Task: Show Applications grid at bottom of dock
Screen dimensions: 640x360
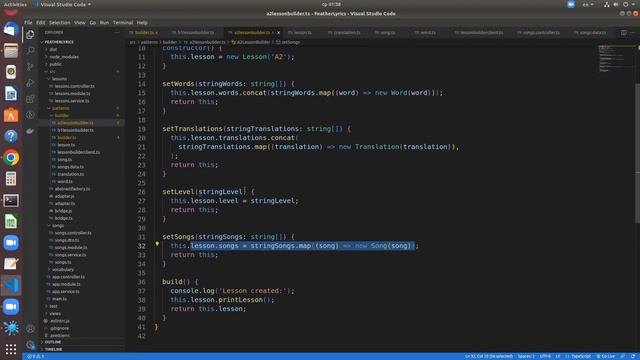Action: [11, 349]
